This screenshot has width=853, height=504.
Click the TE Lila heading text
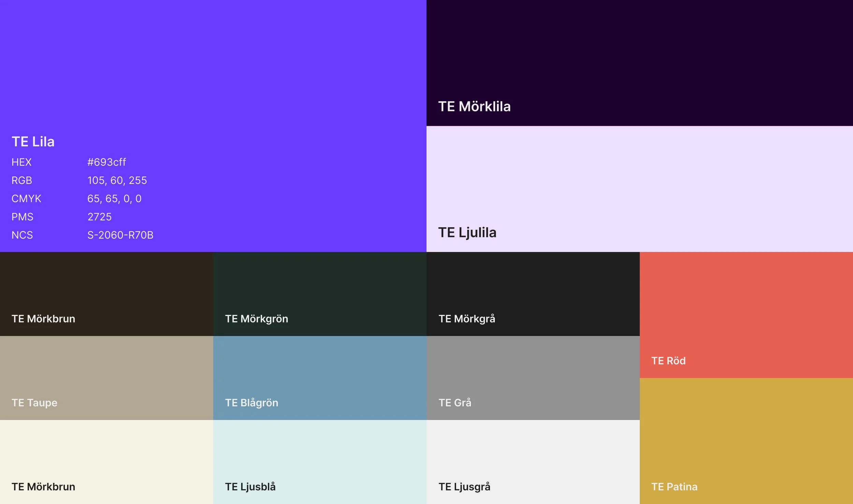(x=33, y=142)
